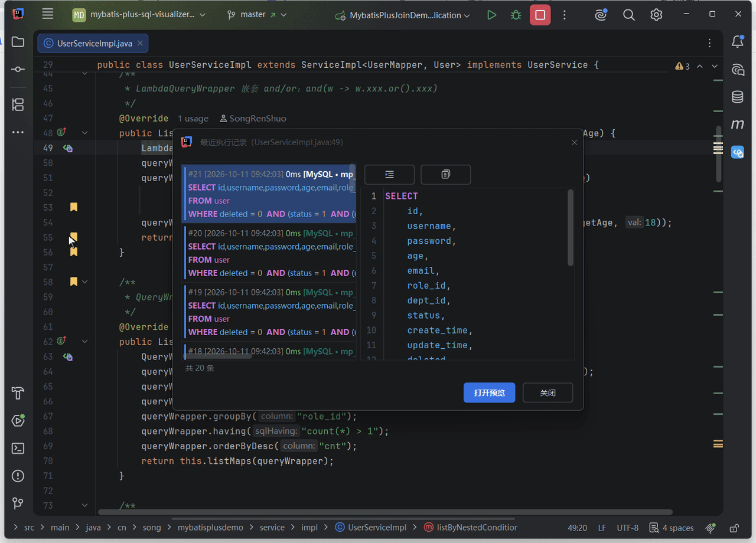Viewport: 756px width, 543px height.
Task: Click the copy SQL icon button in dialog
Action: 446,175
